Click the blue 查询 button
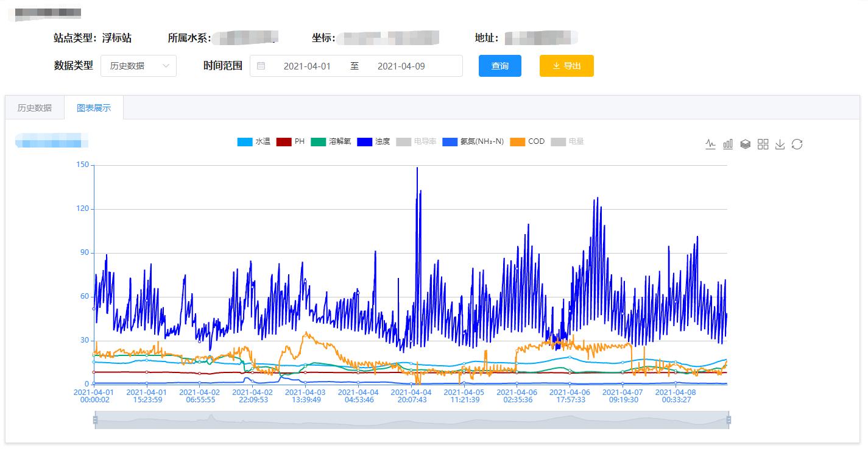Screen dimensions: 868x459 [499, 66]
